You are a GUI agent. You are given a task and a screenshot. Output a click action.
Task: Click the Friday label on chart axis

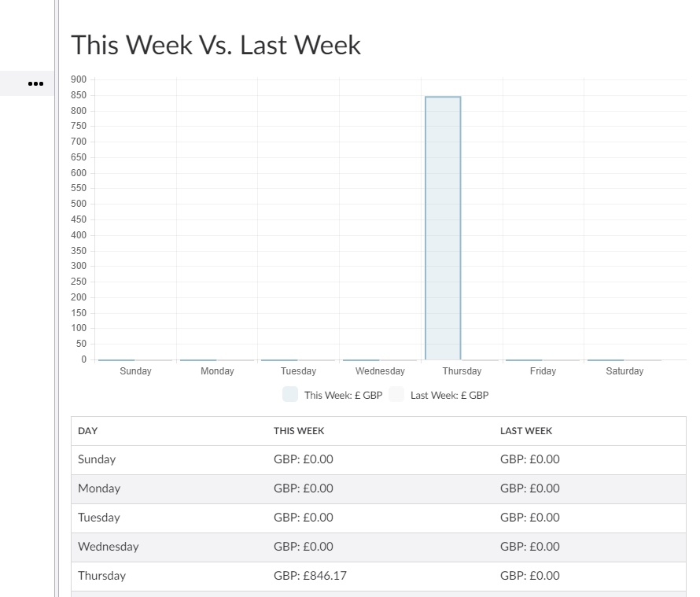click(x=543, y=371)
